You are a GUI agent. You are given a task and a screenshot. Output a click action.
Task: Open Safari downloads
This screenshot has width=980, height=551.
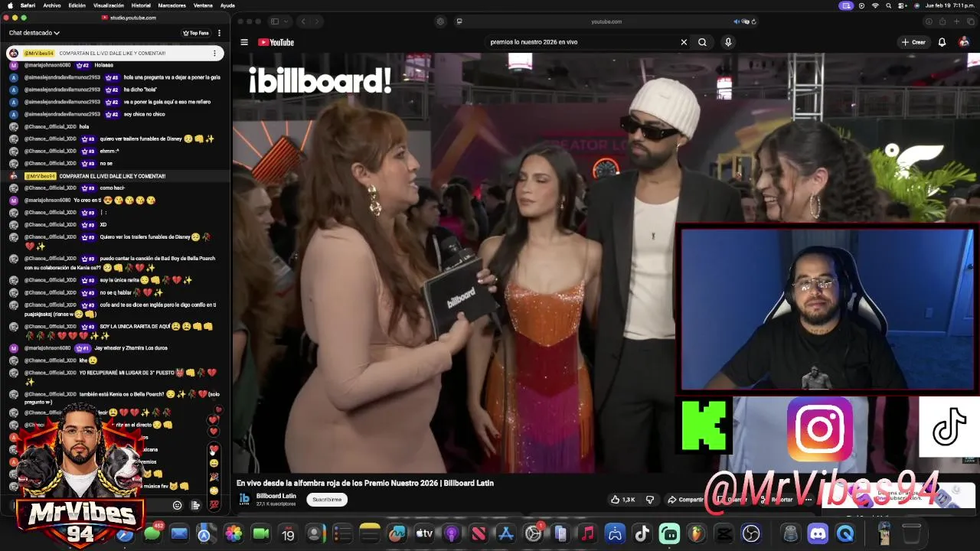(929, 21)
